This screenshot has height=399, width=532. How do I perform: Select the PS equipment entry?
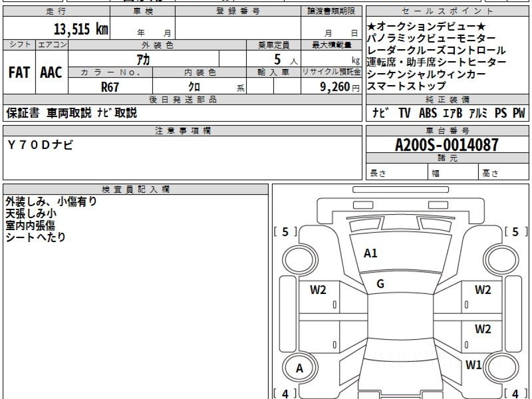click(501, 113)
